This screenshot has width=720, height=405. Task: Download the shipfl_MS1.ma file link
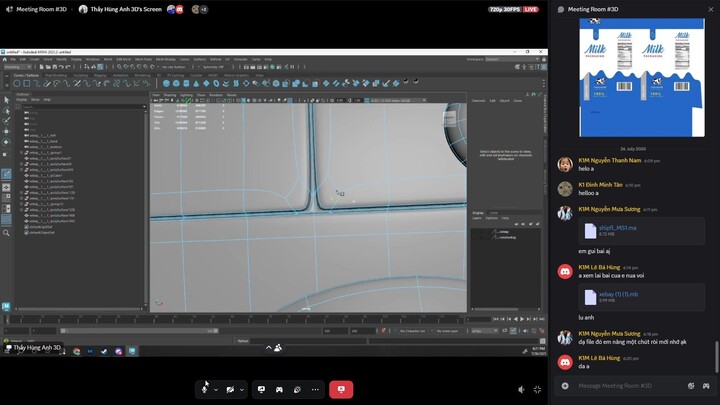[617, 228]
